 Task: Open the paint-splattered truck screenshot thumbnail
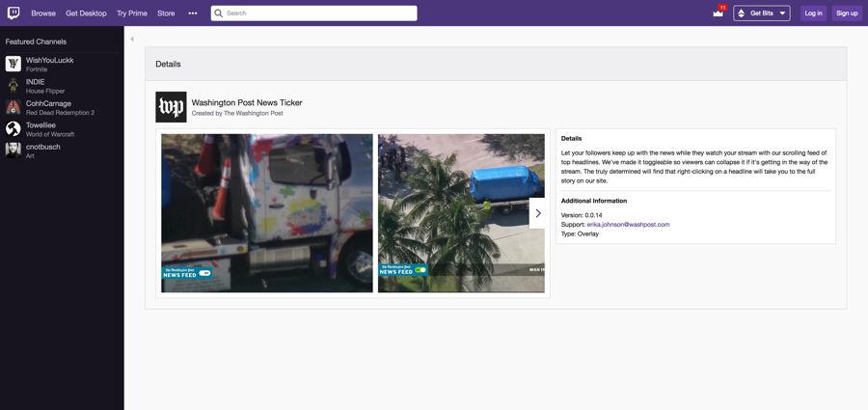pyautogui.click(x=267, y=213)
